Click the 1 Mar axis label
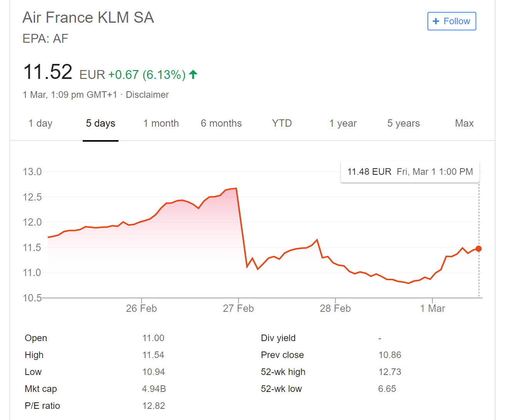 click(x=432, y=308)
